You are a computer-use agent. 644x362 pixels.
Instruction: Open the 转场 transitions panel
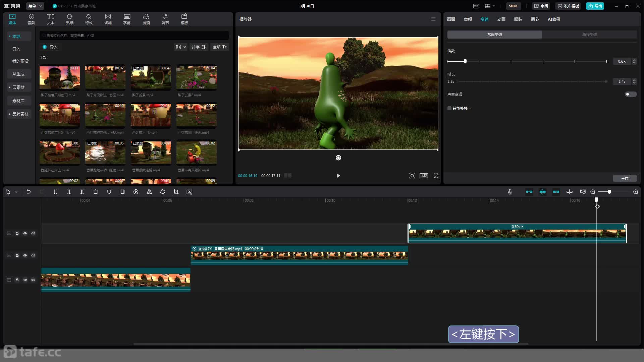(x=108, y=19)
